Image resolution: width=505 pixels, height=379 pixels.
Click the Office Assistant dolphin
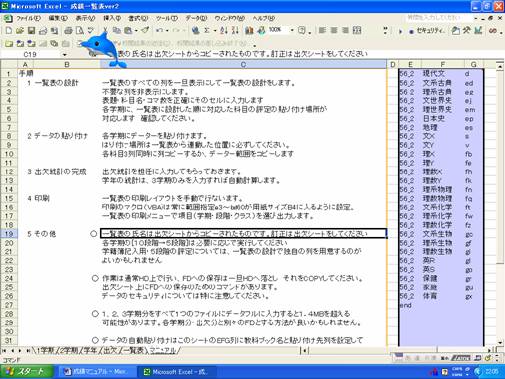102,49
